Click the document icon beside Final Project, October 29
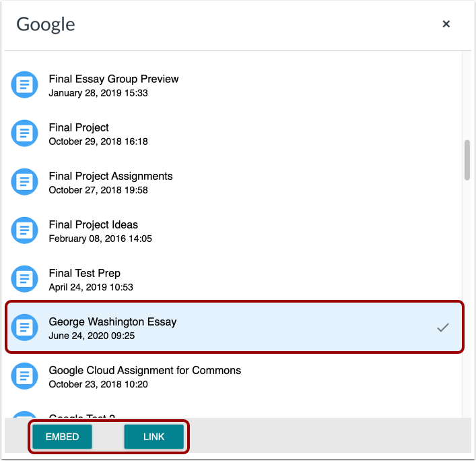The height and width of the screenshot is (461, 476). (25, 133)
